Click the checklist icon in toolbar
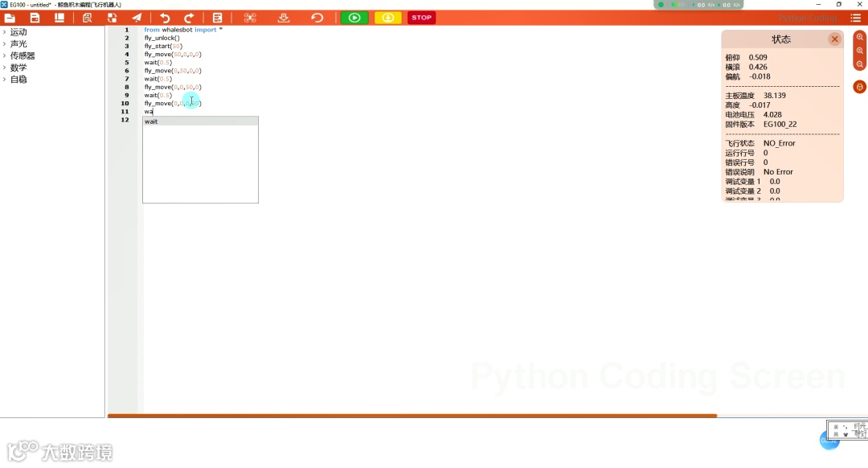 (x=218, y=18)
